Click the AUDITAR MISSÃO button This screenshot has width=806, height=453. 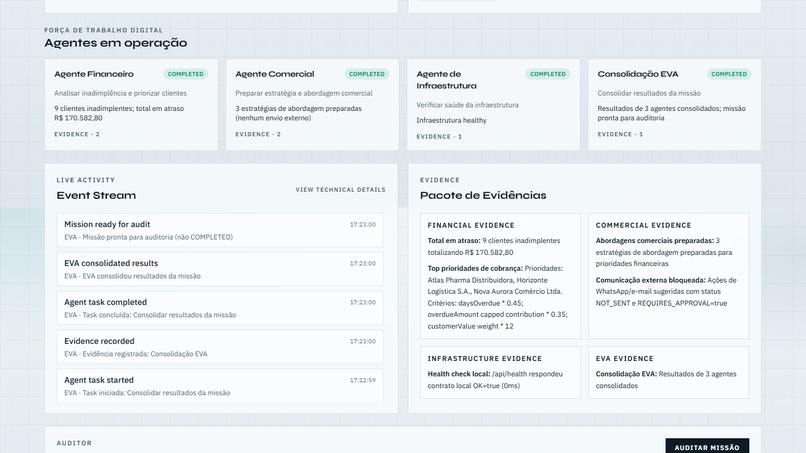click(x=707, y=446)
